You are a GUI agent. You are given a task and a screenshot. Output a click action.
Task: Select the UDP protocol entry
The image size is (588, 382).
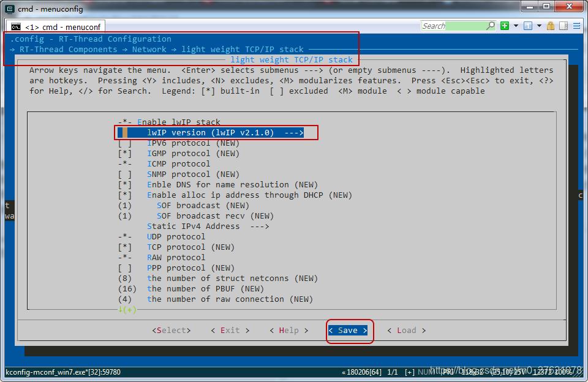[x=162, y=236]
